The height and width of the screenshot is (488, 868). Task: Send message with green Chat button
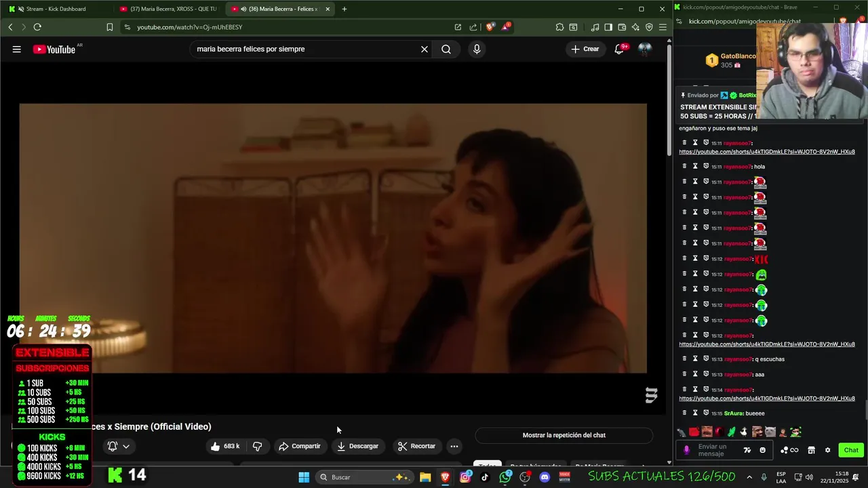(851, 450)
